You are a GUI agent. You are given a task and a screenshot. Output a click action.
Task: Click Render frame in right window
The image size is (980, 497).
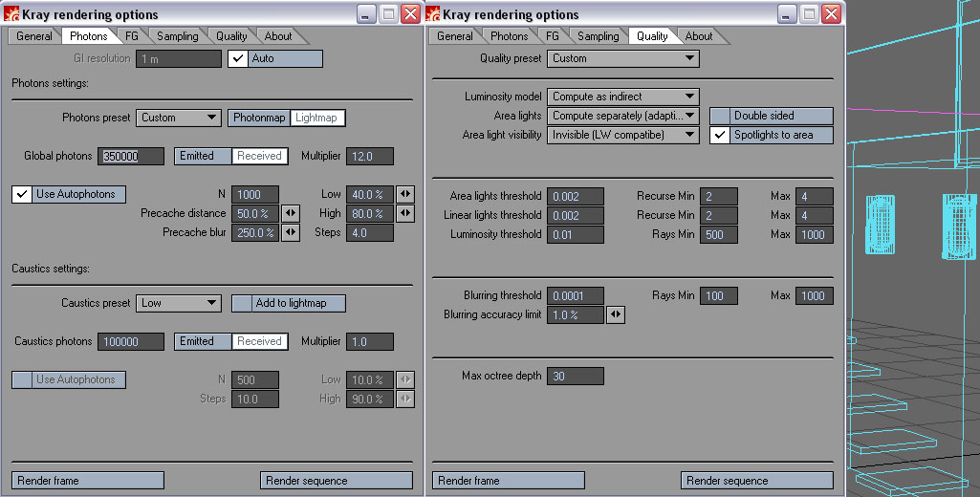pyautogui.click(x=509, y=481)
